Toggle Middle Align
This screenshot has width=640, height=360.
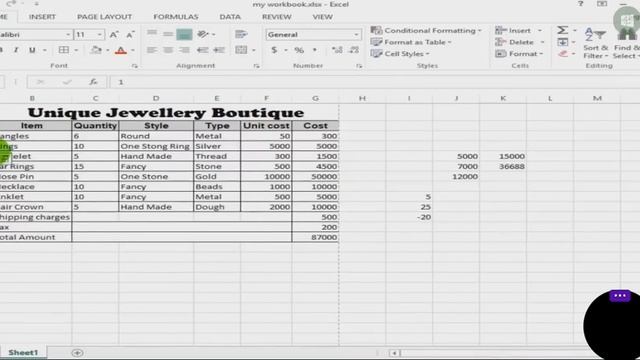point(168,34)
